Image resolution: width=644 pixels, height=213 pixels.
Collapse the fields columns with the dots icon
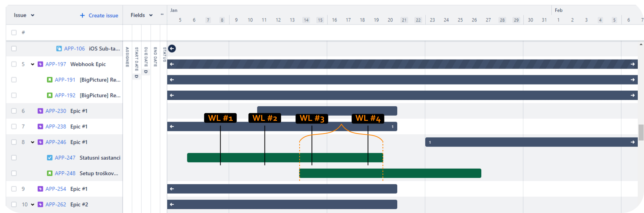click(x=162, y=15)
